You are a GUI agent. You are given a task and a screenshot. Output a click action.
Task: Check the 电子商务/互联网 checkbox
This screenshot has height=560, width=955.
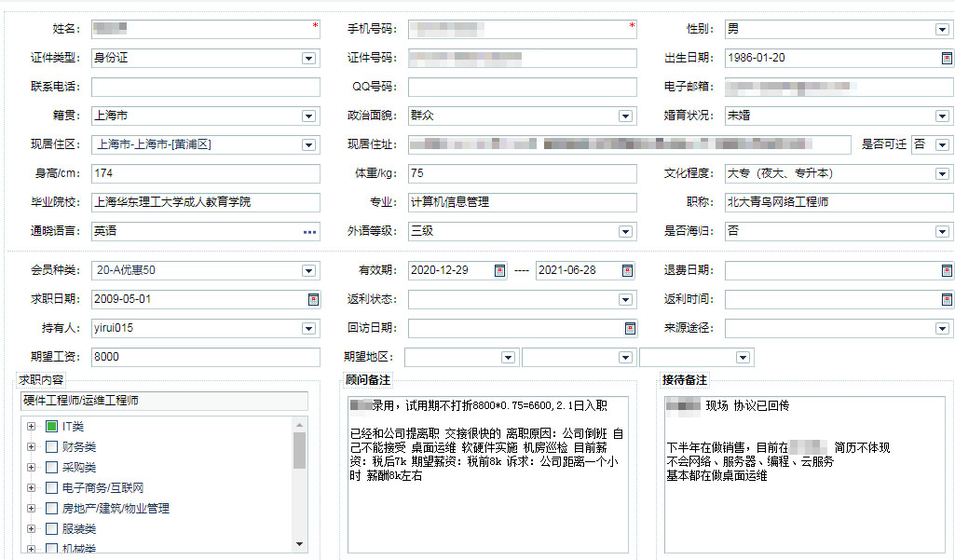[52, 487]
